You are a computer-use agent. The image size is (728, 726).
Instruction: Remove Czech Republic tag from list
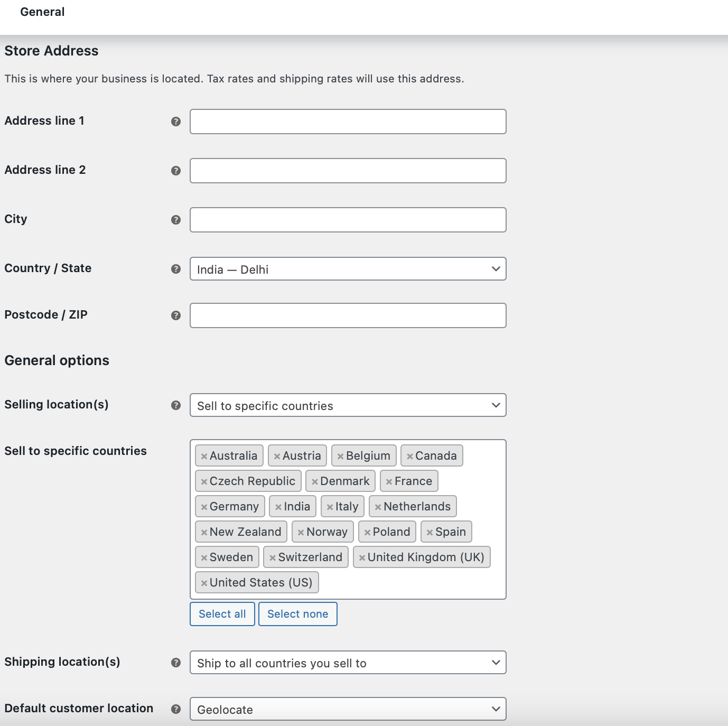point(204,481)
